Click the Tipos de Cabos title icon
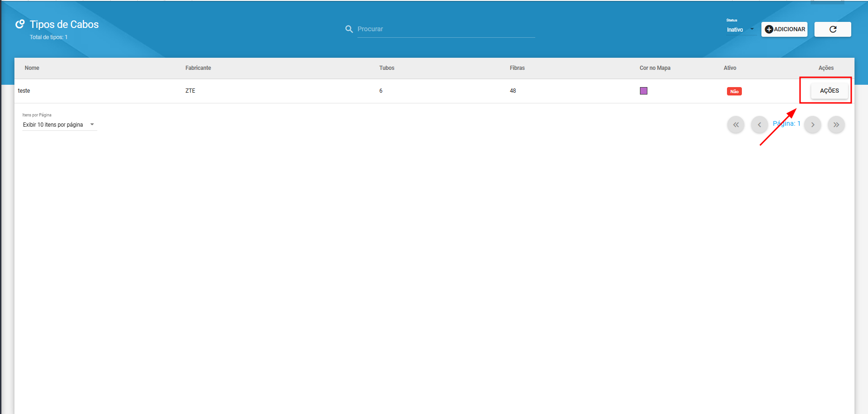This screenshot has height=414, width=868. pyautogui.click(x=20, y=24)
